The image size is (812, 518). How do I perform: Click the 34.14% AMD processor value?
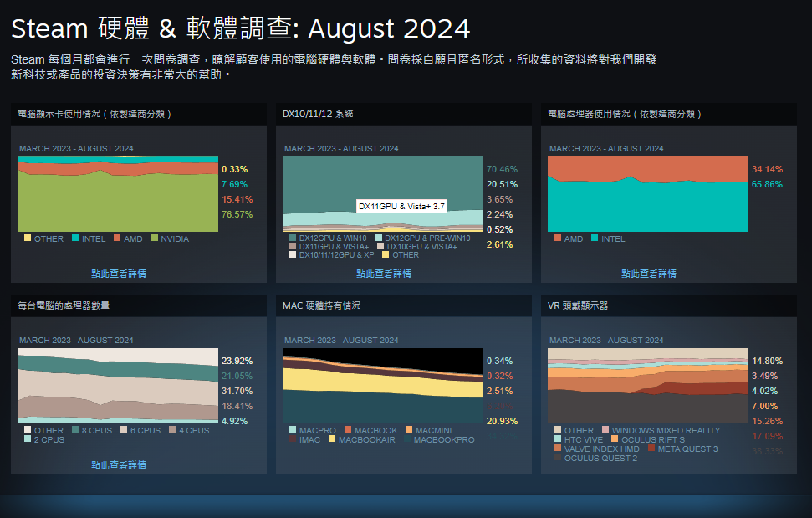pos(768,169)
